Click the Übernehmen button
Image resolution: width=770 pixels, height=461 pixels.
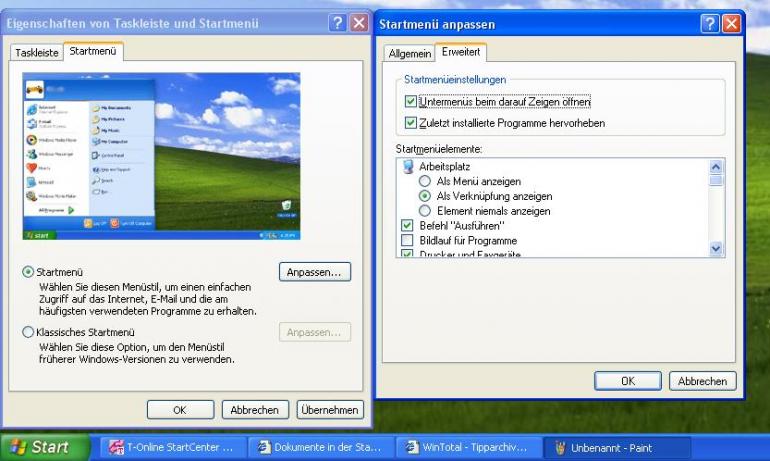click(330, 410)
